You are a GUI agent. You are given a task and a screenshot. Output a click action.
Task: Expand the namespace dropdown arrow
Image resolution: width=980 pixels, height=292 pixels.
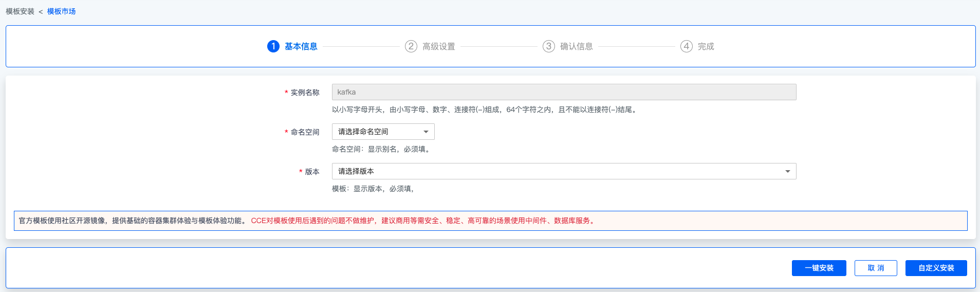tap(426, 132)
